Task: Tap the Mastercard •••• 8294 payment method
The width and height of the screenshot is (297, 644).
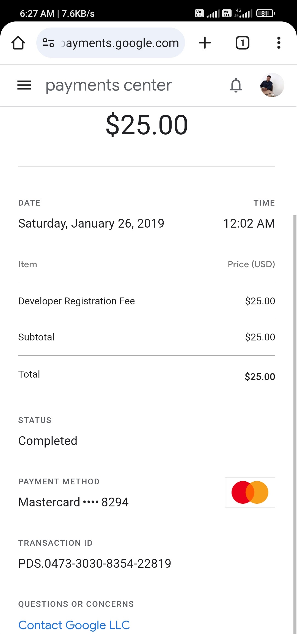Action: (x=73, y=502)
